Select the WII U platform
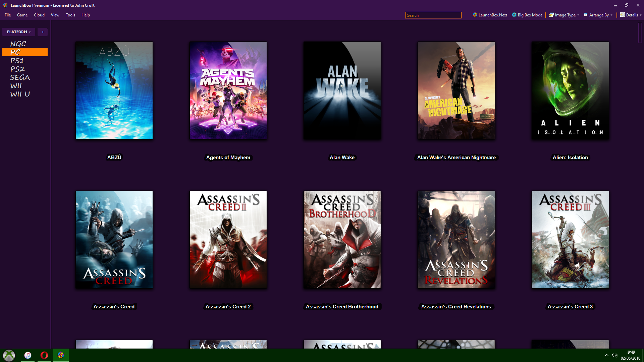This screenshot has width=644, height=362. pyautogui.click(x=25, y=94)
